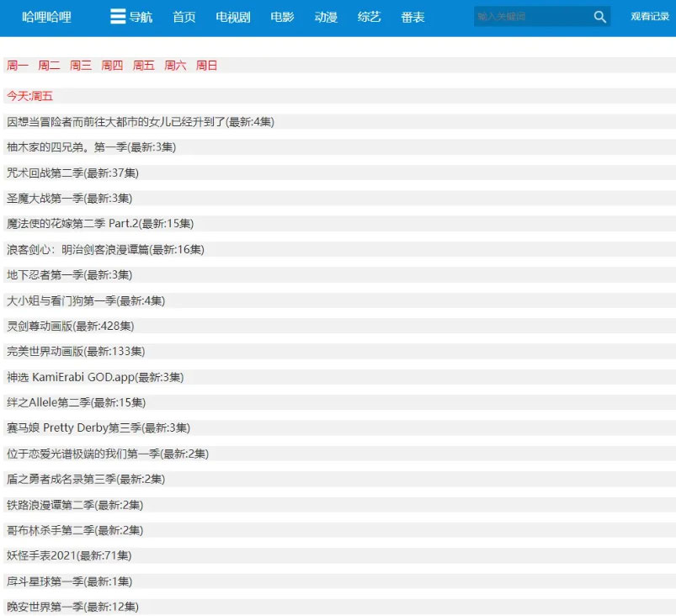Open 盾之勇者成名录第三季 entry
Image resolution: width=676 pixels, height=616 pixels.
(86, 480)
